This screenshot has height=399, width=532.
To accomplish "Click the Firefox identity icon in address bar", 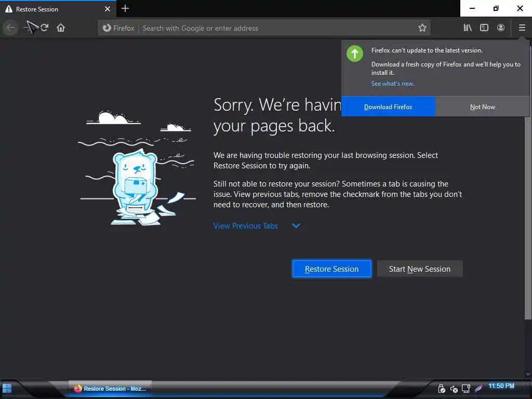I will point(118,28).
